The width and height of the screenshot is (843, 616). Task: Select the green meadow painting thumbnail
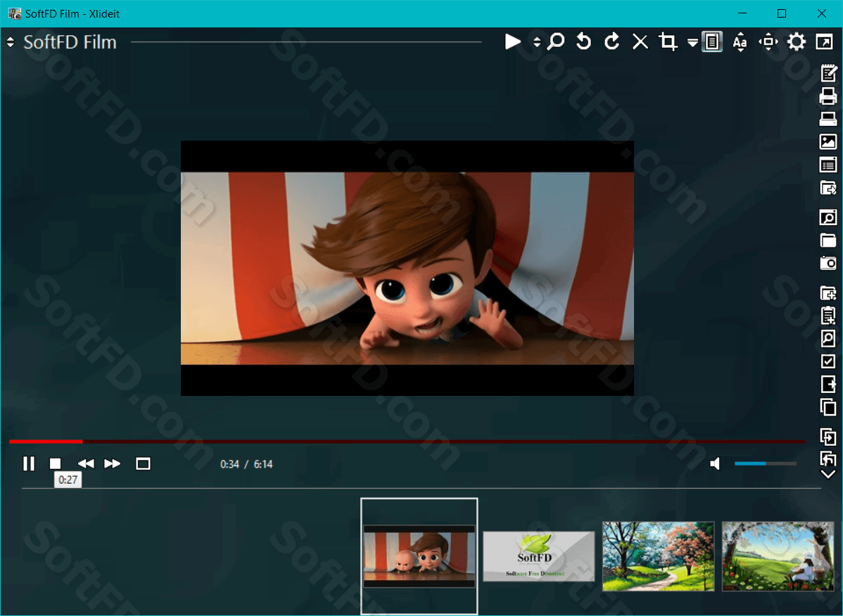(x=778, y=556)
